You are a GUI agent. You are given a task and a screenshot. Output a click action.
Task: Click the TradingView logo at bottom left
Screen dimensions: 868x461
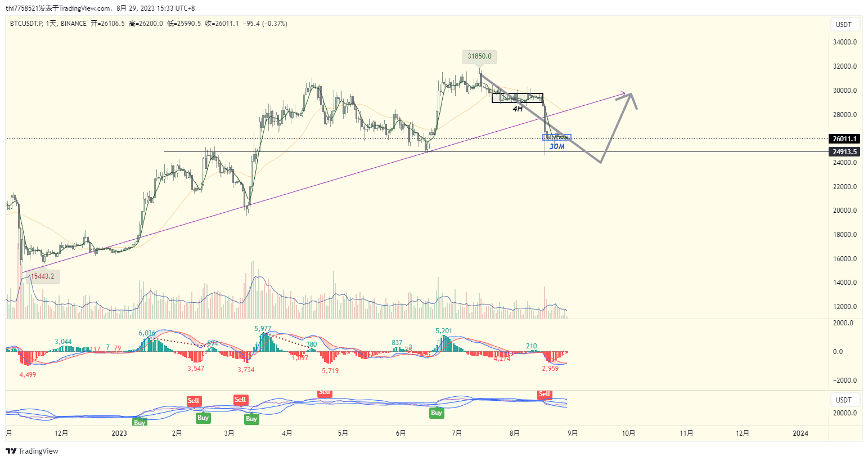[x=32, y=451]
